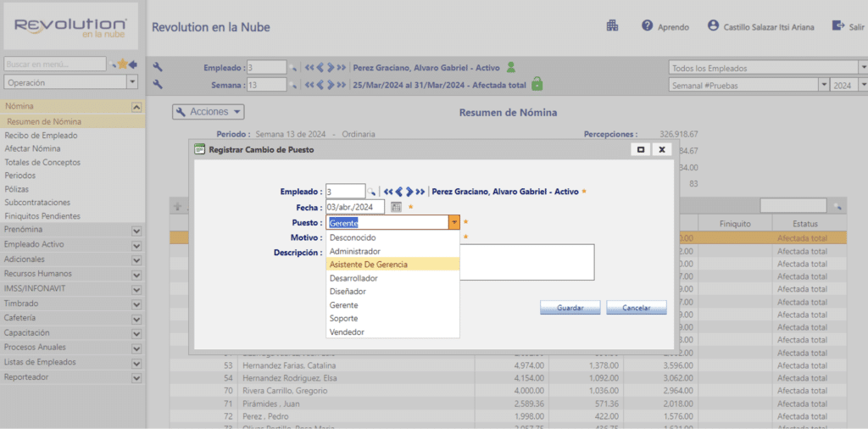Collapse the Nómina sidebar section
This screenshot has width=868, height=429.
coord(136,107)
